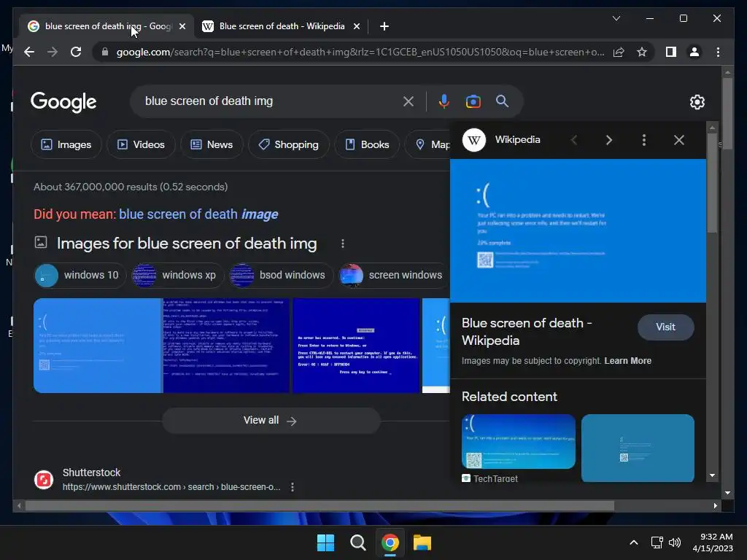Open File Explorer from taskbar
This screenshot has height=560, width=747.
pyautogui.click(x=422, y=542)
